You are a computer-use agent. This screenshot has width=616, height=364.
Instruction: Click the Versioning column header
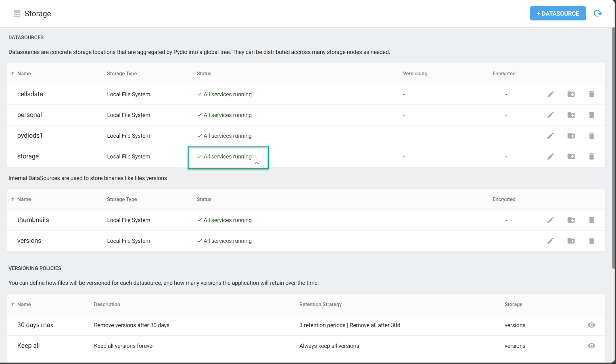(x=415, y=74)
